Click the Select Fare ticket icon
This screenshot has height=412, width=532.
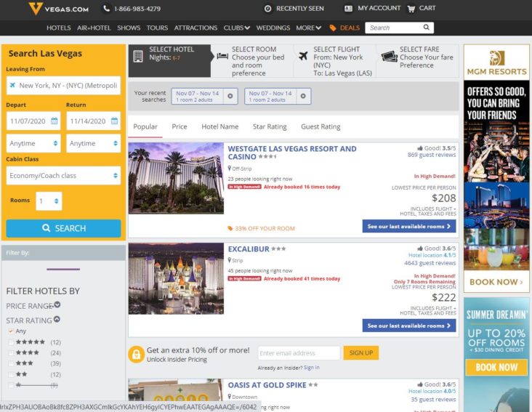pos(389,56)
